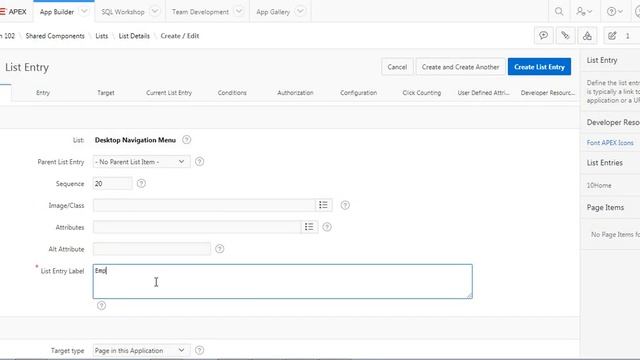Open the feedback comment bubble icon
The width and height of the screenshot is (640, 360).
(543, 36)
